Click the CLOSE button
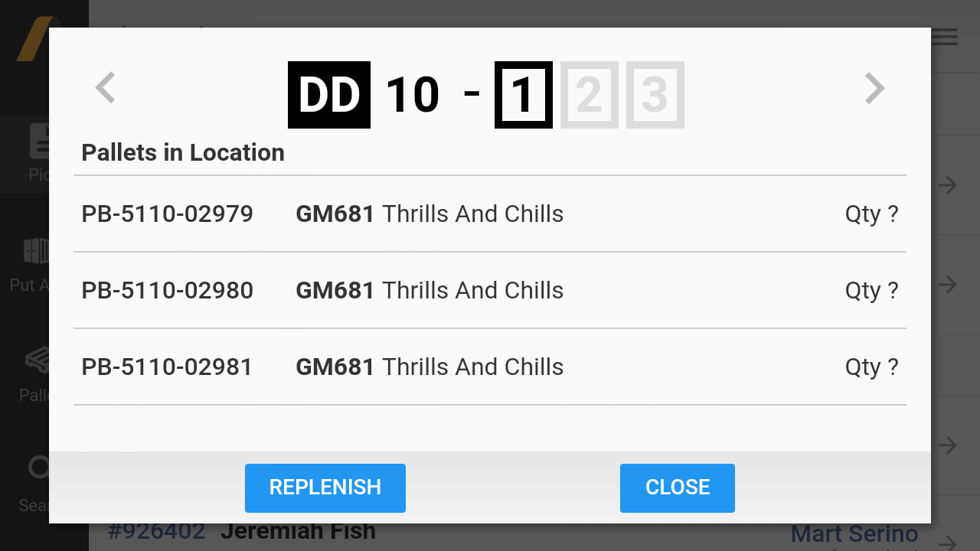Viewport: 980px width, 551px height. click(678, 487)
